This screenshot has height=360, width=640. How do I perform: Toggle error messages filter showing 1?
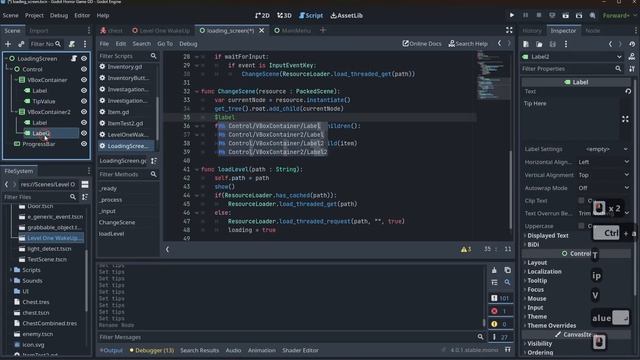(x=500, y=311)
